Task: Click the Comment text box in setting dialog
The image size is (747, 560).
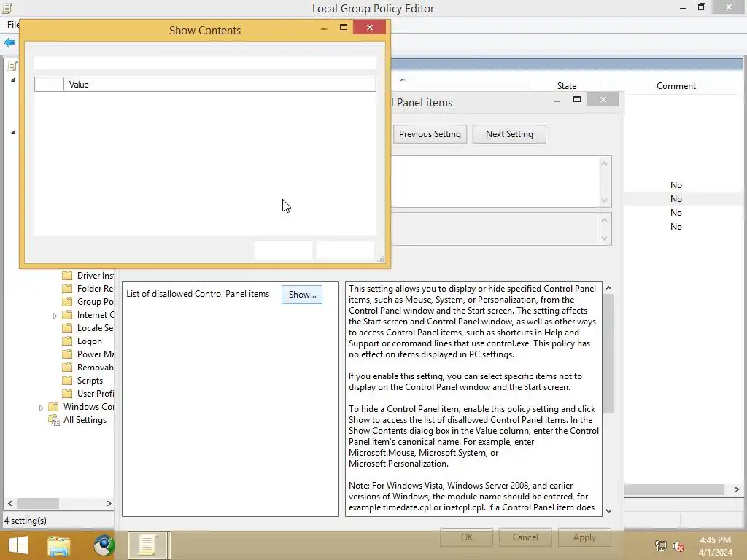Action: 495,182
